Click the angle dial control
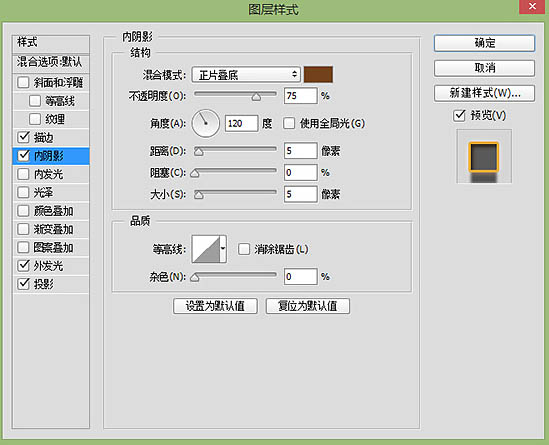 (x=206, y=123)
